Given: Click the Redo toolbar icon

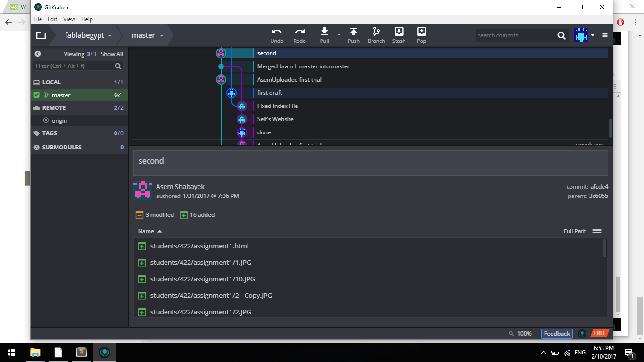Looking at the screenshot, I should tap(299, 32).
